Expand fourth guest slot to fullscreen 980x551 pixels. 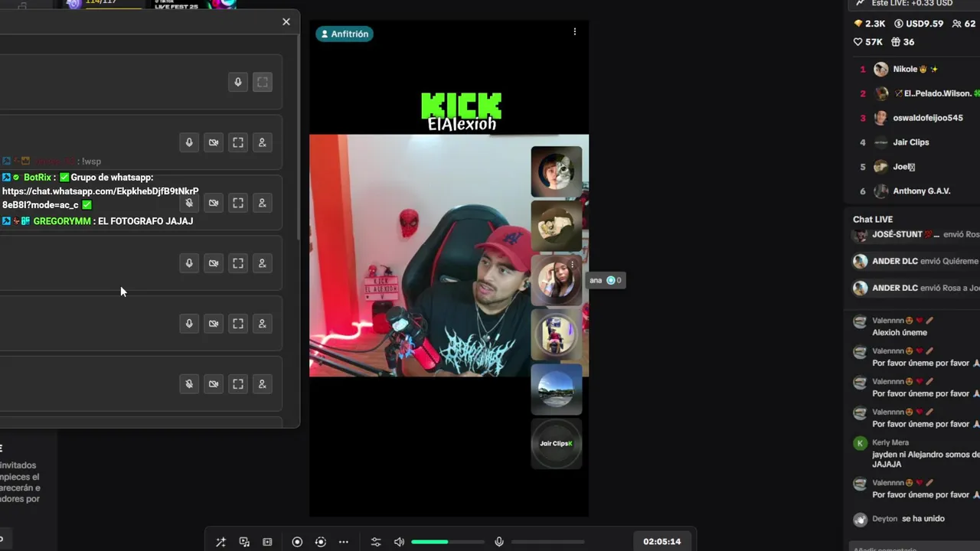(x=238, y=263)
